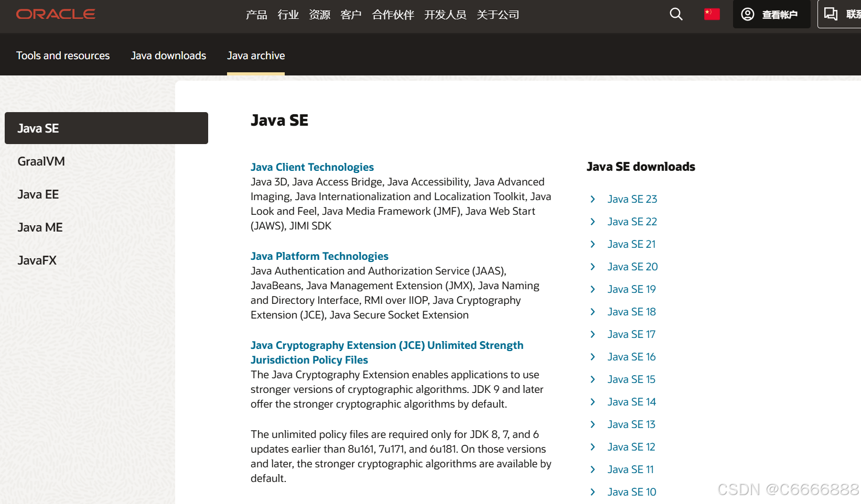The image size is (861, 504).
Task: Select Java ME in sidebar
Action: pyautogui.click(x=40, y=227)
